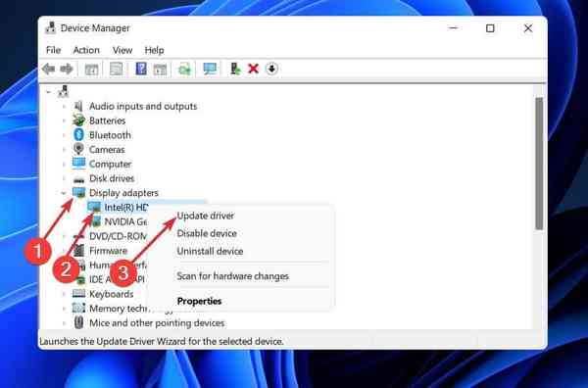This screenshot has height=388, width=588.
Task: Click the Scan for hardware changes monitor icon
Action: click(210, 69)
